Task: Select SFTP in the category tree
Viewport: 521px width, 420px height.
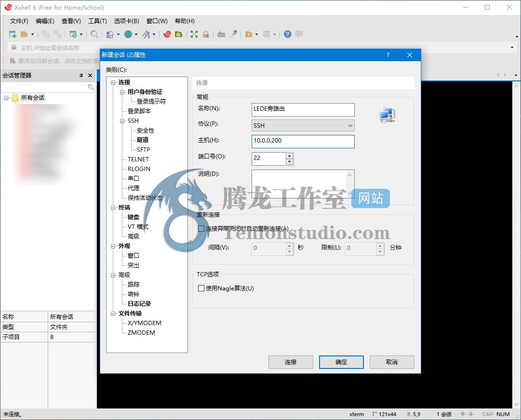Action: click(143, 150)
